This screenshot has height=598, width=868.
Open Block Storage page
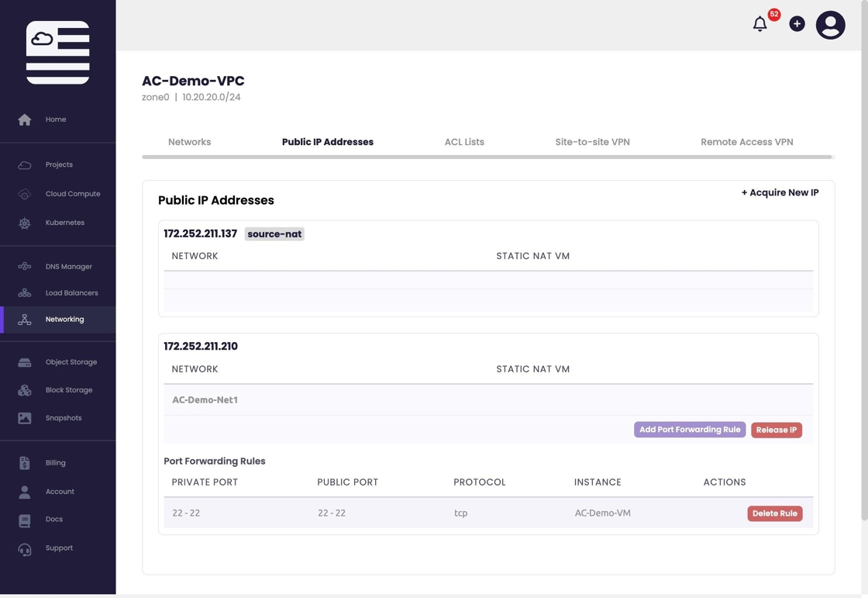point(68,390)
